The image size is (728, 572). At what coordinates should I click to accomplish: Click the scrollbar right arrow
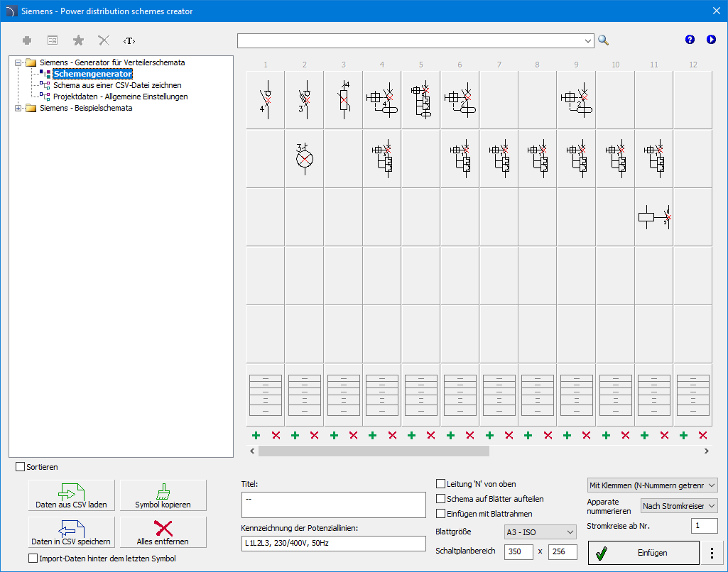(x=706, y=451)
